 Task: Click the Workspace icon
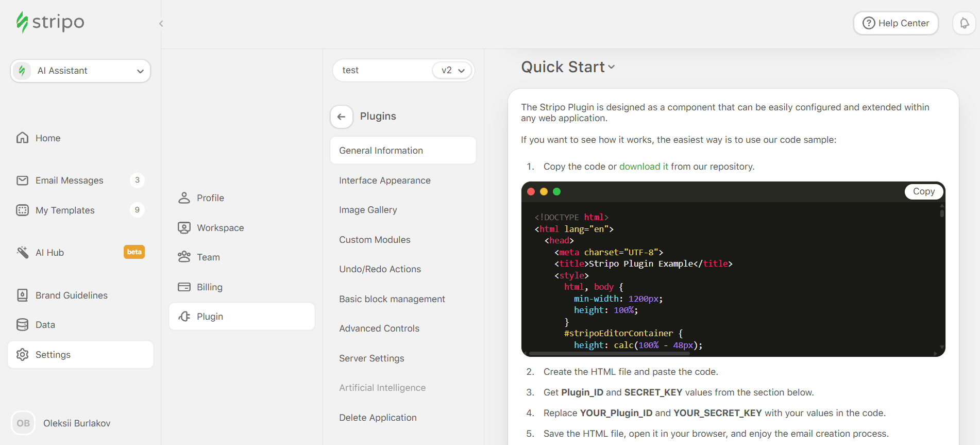pos(184,227)
